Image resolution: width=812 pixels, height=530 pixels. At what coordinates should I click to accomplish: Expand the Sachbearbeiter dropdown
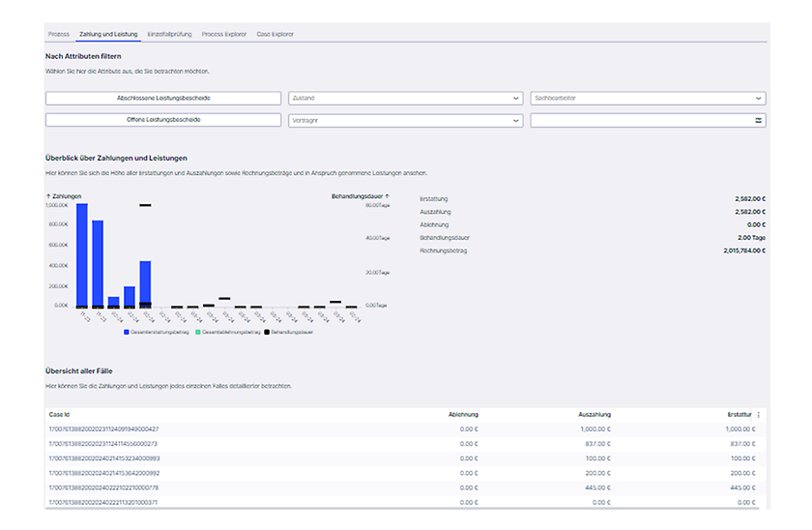tap(648, 98)
